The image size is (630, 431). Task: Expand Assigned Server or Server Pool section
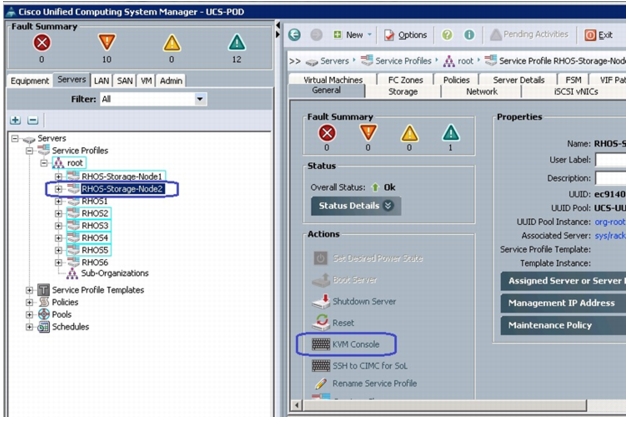click(563, 281)
